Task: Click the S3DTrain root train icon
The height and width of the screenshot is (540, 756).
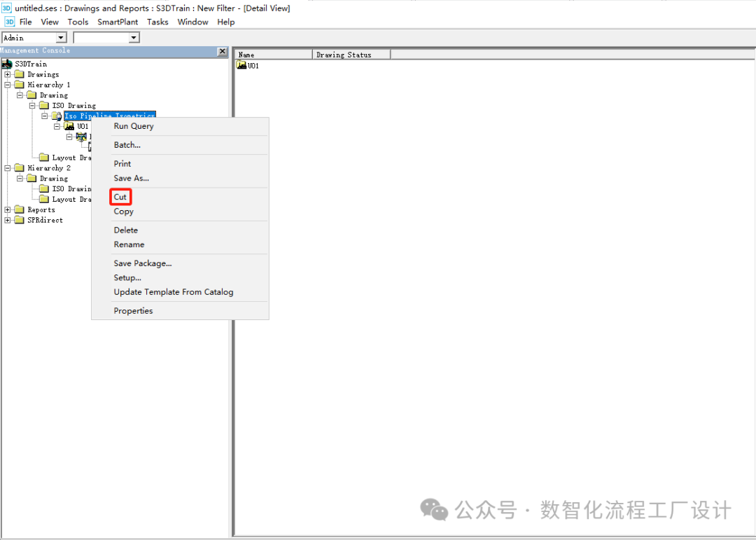Action: (7, 64)
